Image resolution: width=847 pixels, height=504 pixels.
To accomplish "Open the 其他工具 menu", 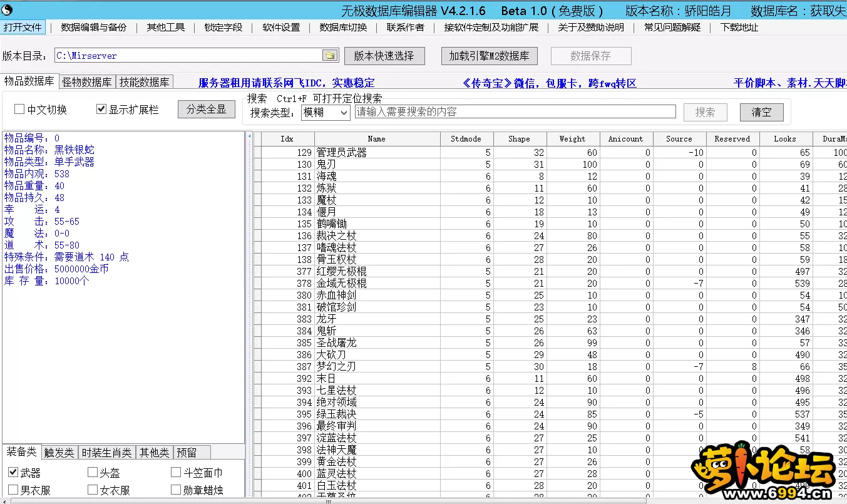I will pos(166,28).
